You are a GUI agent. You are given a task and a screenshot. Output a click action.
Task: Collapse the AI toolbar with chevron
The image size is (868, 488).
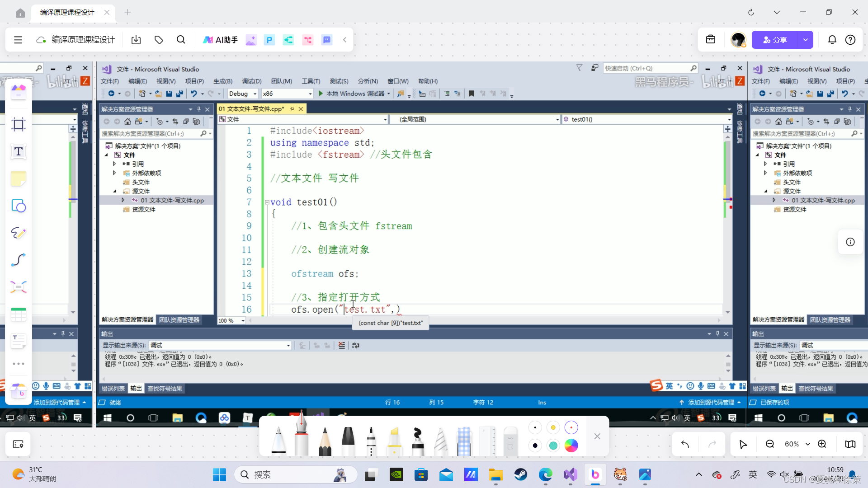point(344,40)
